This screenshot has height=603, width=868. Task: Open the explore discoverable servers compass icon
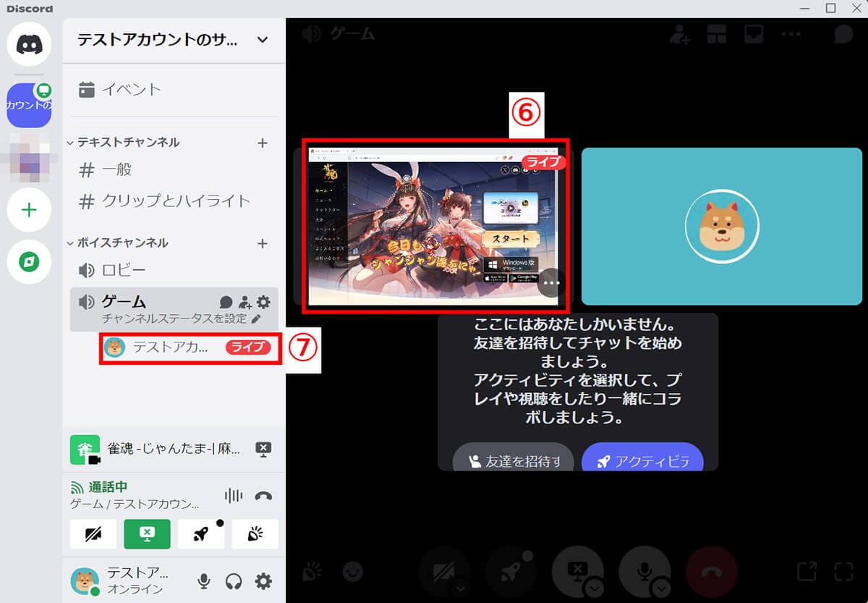(x=29, y=261)
